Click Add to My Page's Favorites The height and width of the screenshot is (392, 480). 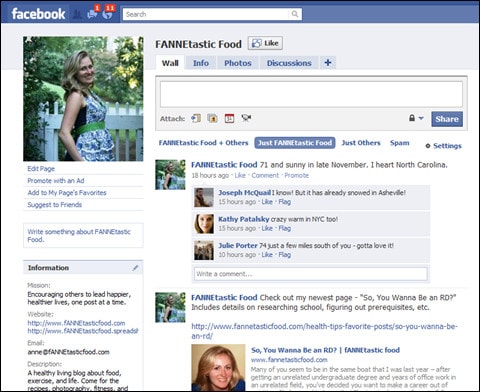[x=67, y=193]
